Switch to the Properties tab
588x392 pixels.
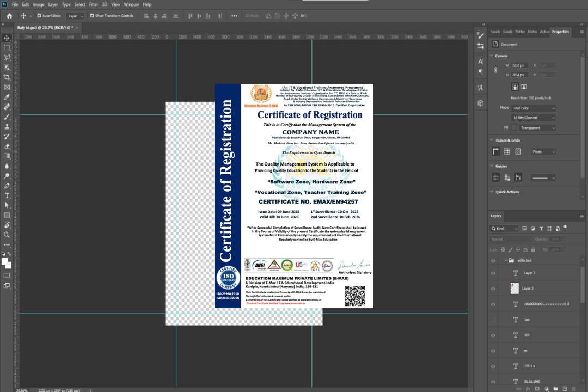coord(560,32)
